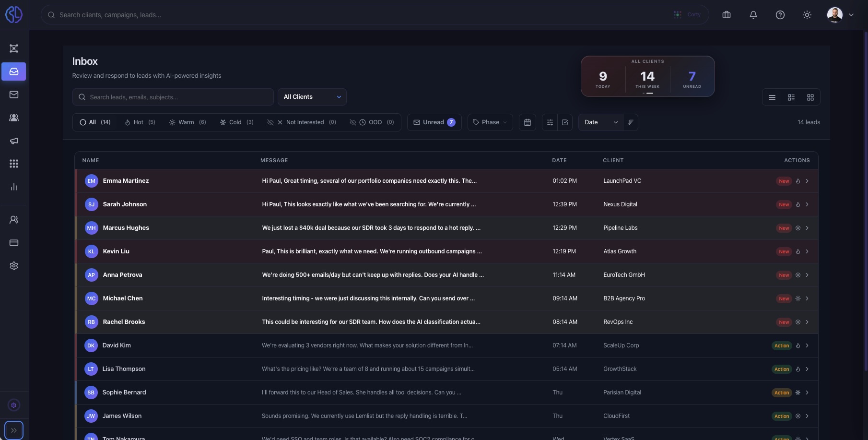This screenshot has width=868, height=440.
Task: Open Emma Martinez lead row
Action: 446,181
